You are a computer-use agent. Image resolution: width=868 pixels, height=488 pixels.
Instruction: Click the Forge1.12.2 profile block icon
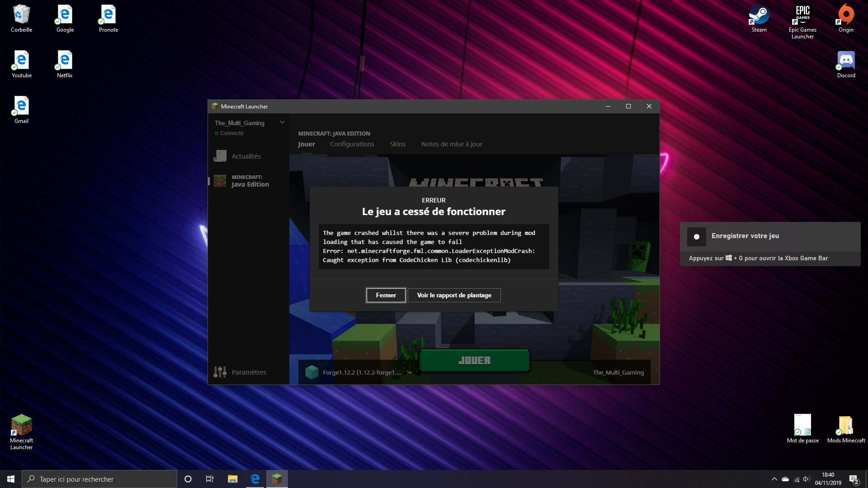(312, 372)
